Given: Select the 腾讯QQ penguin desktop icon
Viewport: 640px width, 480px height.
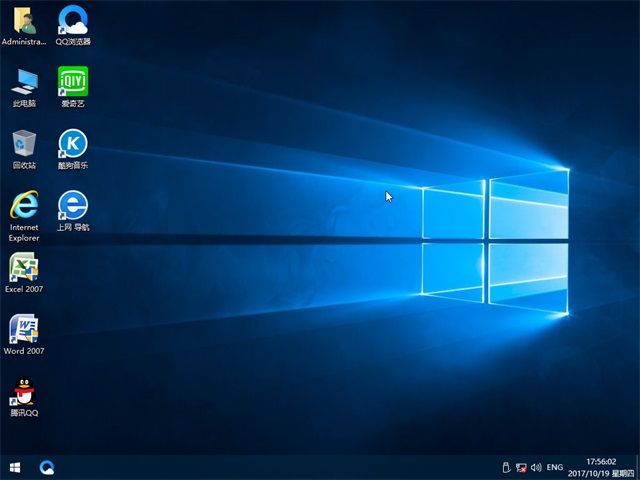Looking at the screenshot, I should coord(24,392).
